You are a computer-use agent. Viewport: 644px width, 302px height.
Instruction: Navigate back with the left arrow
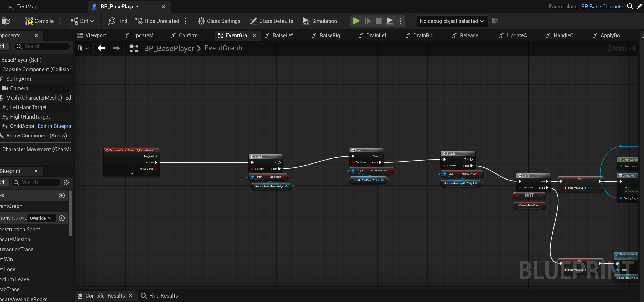click(x=101, y=48)
